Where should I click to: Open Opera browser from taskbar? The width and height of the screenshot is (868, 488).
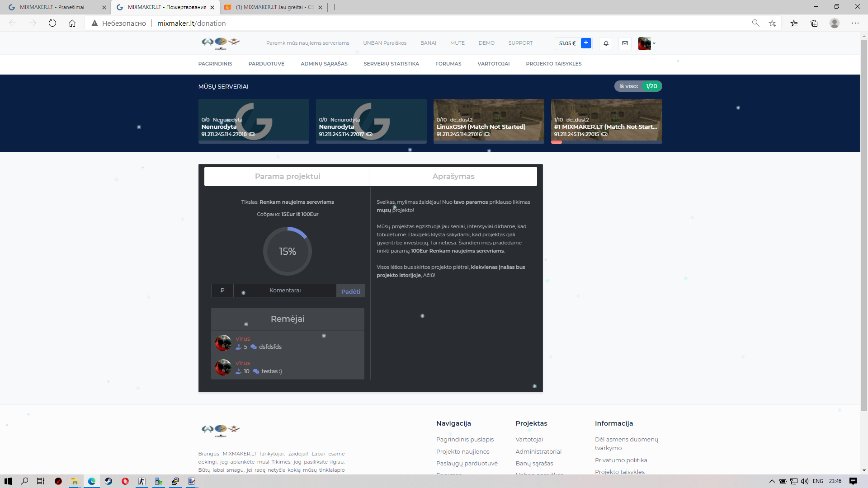click(x=125, y=481)
